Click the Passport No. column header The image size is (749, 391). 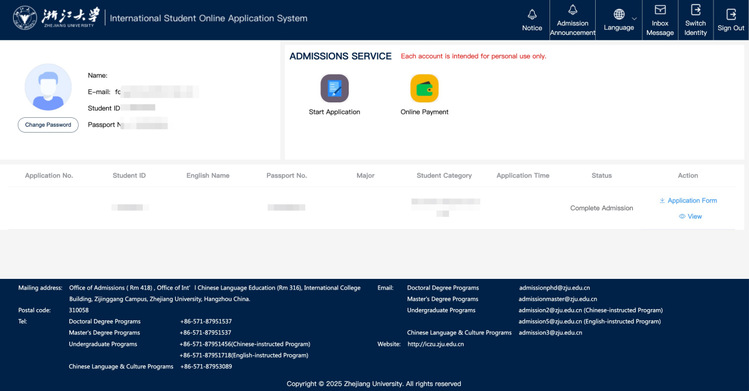point(287,176)
